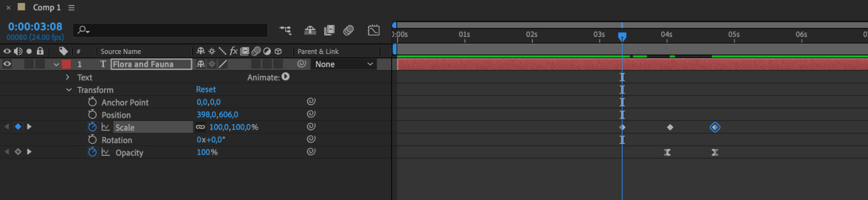Enable the Rotation stopwatch
Viewport: 868px width, 200px height.
pyautogui.click(x=92, y=140)
